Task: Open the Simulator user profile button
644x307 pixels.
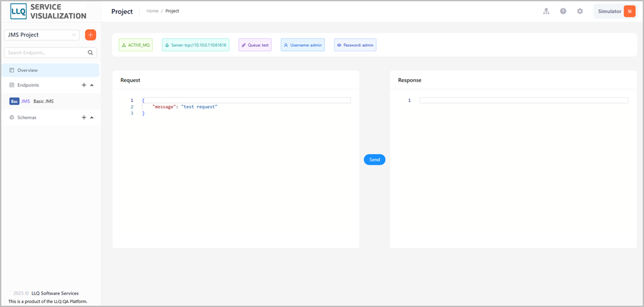Action: [615, 12]
